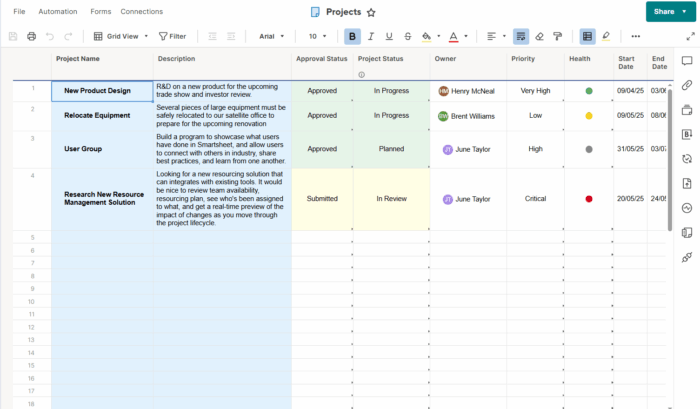Open the Connections menu

[142, 12]
